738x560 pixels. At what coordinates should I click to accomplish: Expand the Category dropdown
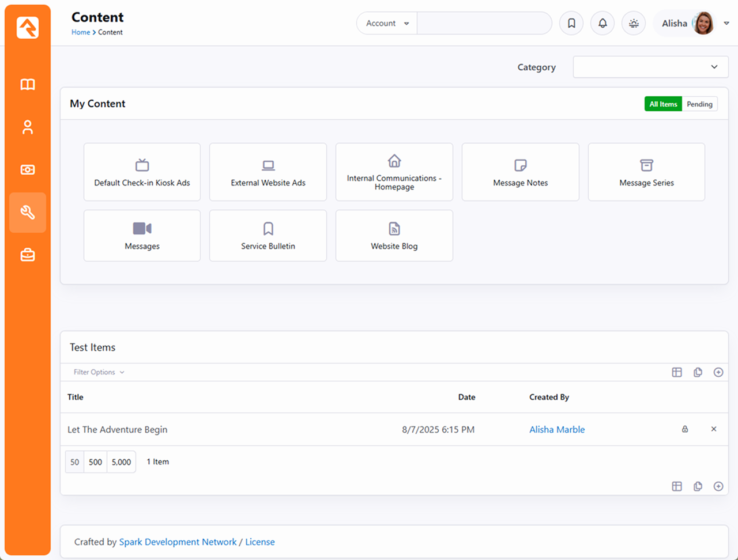[650, 67]
